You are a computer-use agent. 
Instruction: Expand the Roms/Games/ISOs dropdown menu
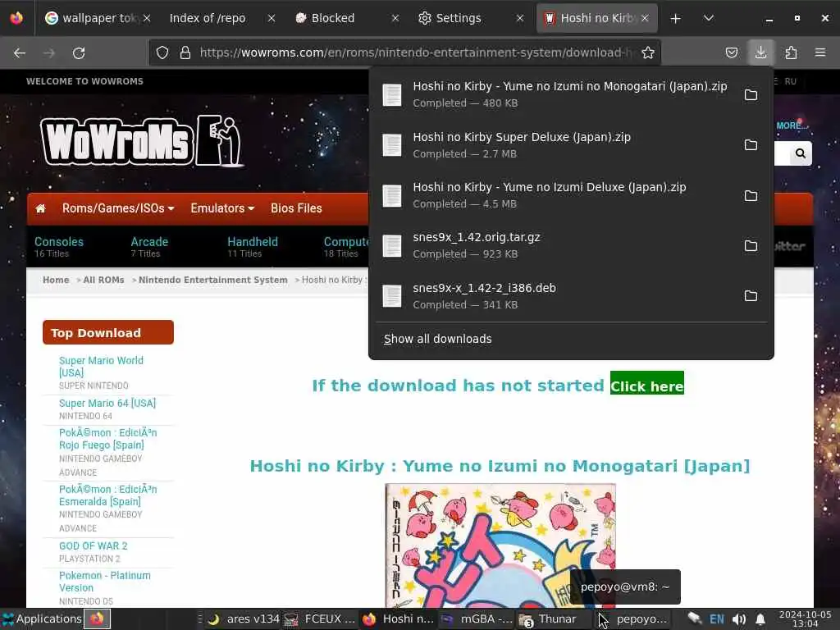[x=118, y=208]
